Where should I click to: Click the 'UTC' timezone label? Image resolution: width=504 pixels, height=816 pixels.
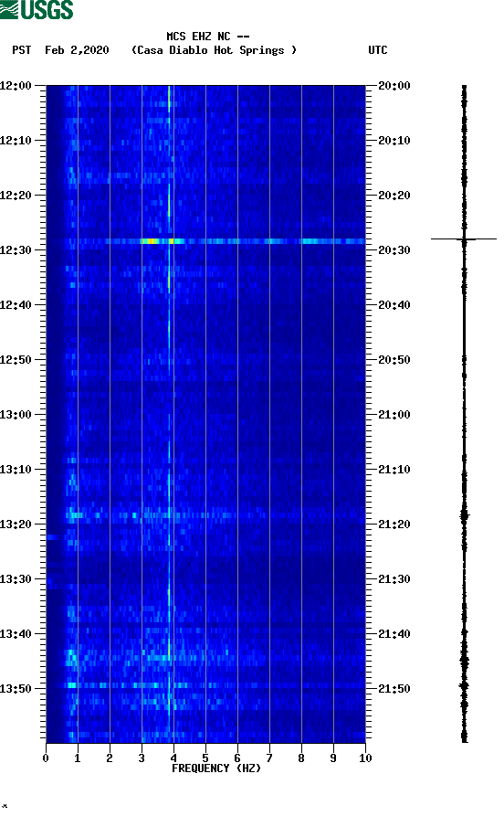[378, 50]
